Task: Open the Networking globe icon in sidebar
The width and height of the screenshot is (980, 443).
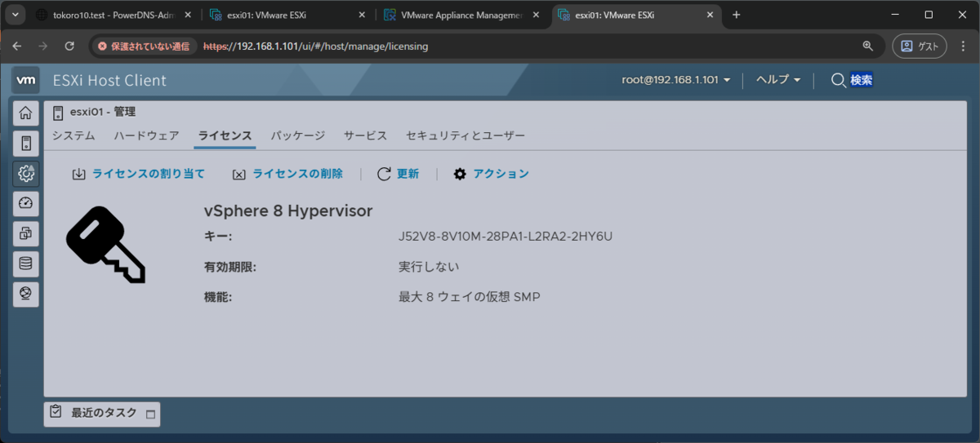Action: [25, 294]
